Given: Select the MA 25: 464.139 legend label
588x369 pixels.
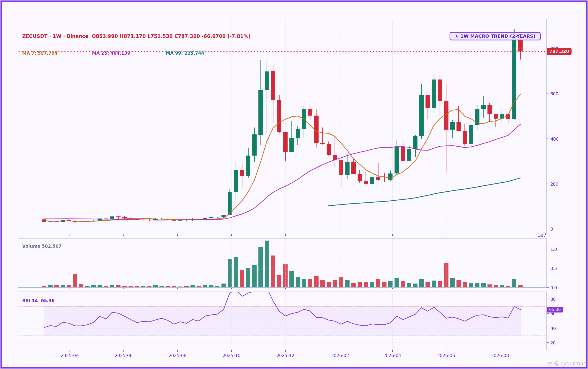Looking at the screenshot, I should pyautogui.click(x=111, y=53).
